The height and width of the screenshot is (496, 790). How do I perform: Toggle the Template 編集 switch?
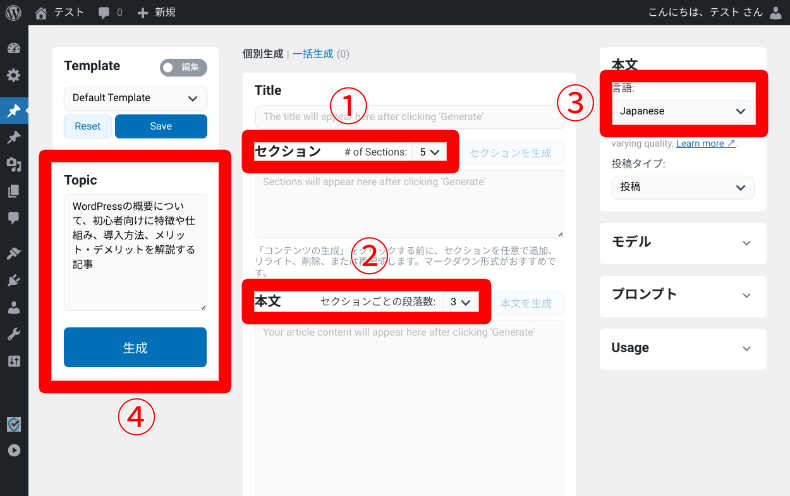(x=183, y=67)
